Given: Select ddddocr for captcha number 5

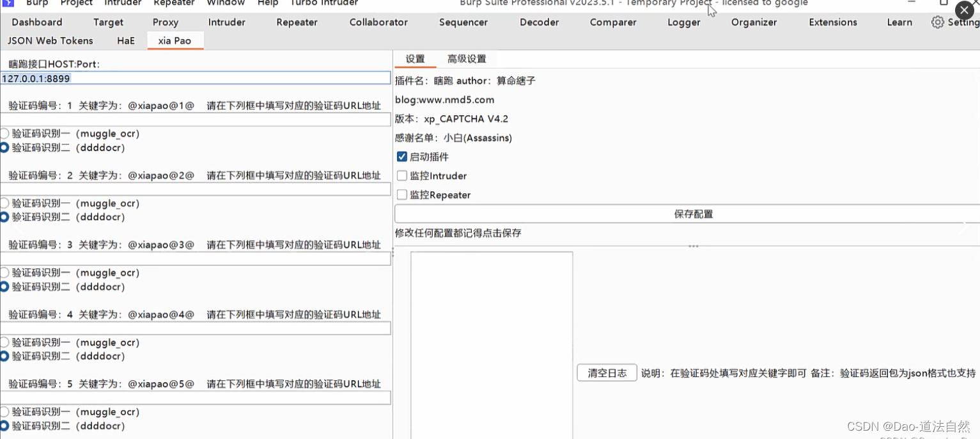Looking at the screenshot, I should click(4, 426).
